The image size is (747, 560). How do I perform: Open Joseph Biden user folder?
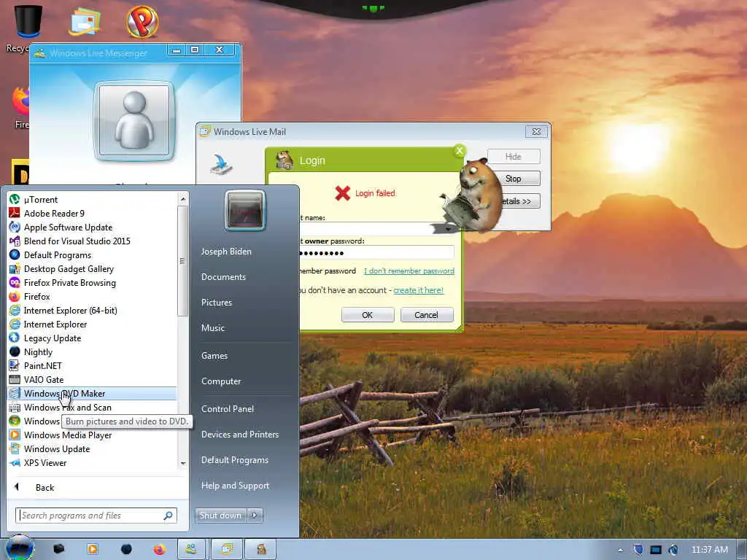pyautogui.click(x=226, y=252)
